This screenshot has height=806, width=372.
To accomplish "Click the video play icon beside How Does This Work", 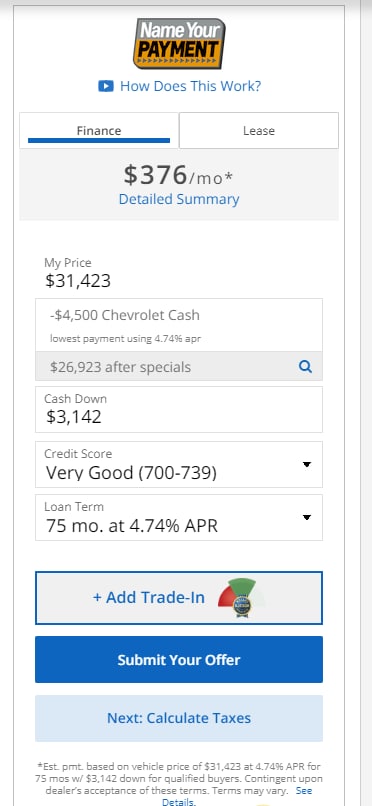I will (x=106, y=86).
